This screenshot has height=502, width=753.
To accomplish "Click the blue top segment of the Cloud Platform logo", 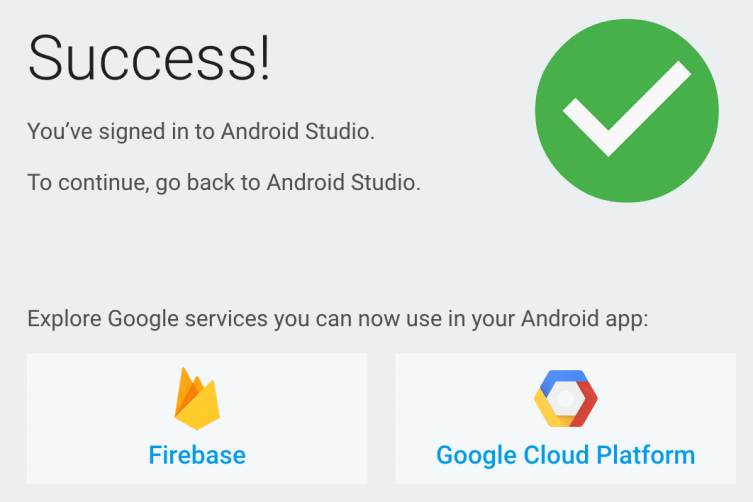I will tap(563, 378).
